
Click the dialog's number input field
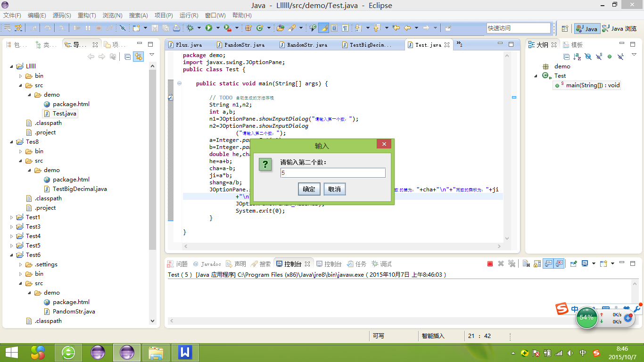333,173
